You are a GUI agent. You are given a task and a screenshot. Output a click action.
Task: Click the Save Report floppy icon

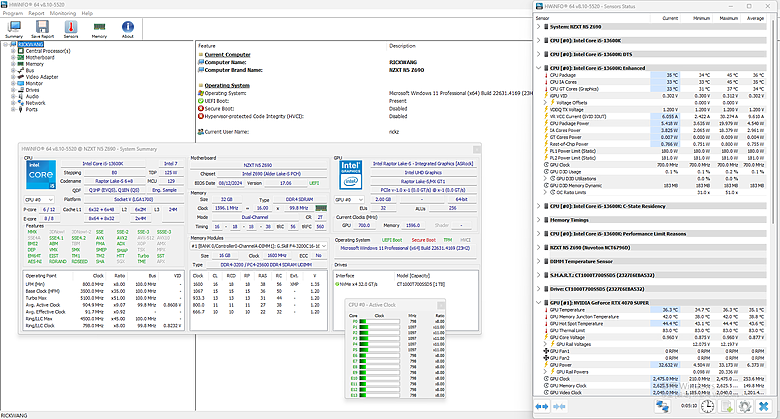click(x=42, y=26)
